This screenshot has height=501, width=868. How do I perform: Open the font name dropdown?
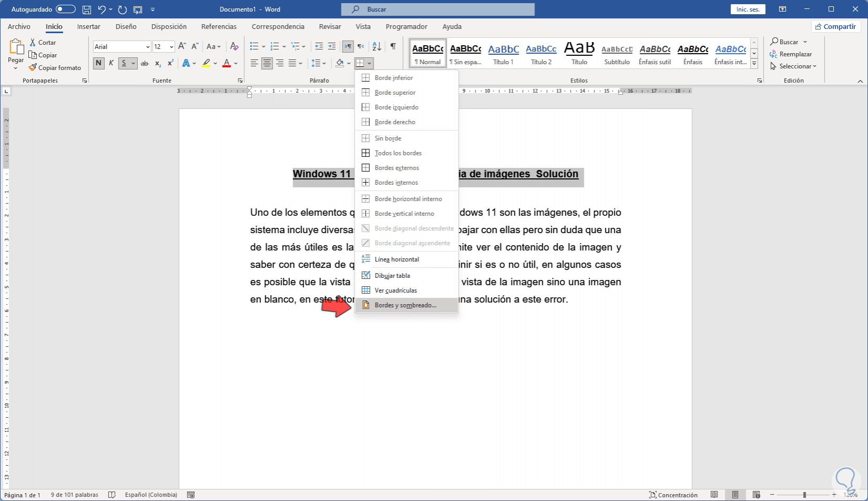tap(148, 47)
